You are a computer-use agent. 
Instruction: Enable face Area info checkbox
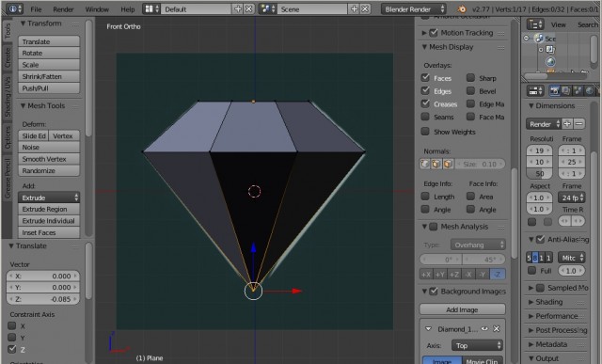470,197
